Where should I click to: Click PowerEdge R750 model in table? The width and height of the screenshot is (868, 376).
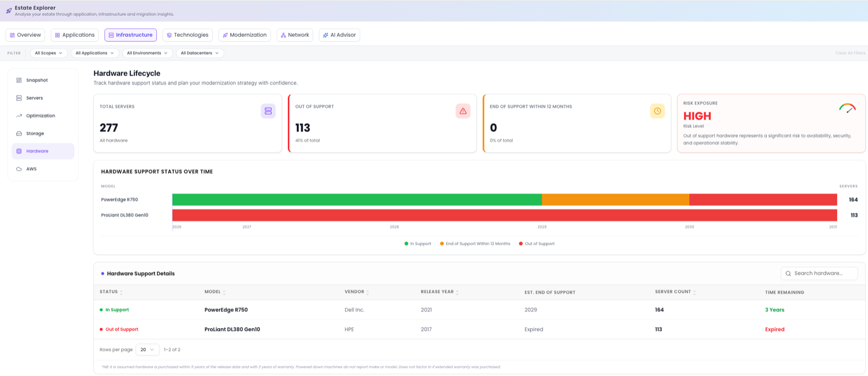(x=226, y=310)
